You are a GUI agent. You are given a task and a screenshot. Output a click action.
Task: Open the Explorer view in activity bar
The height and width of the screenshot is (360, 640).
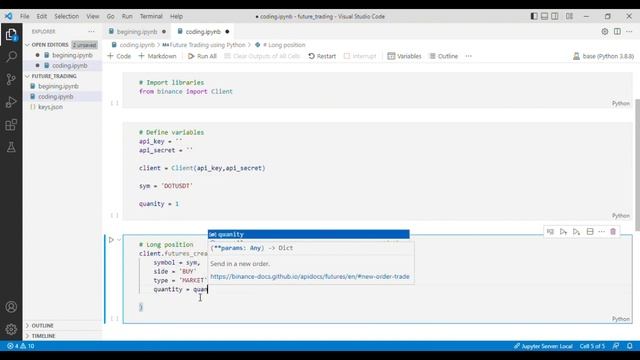[11, 34]
